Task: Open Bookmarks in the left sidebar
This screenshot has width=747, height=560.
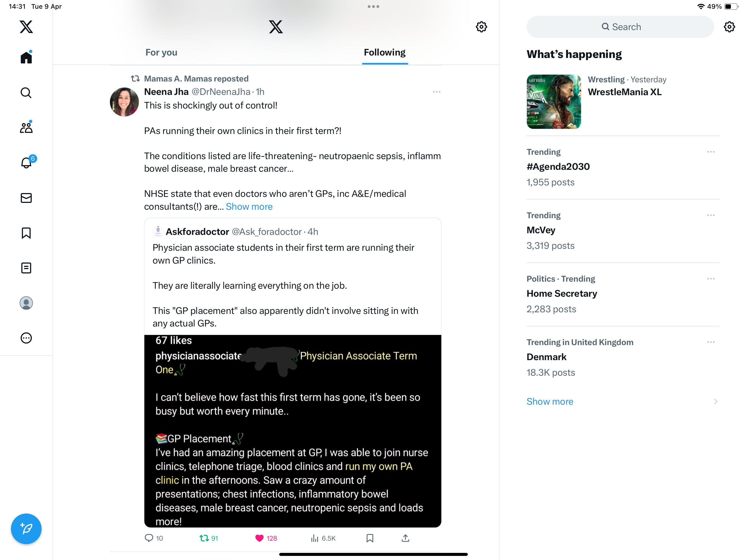Action: coord(26,233)
